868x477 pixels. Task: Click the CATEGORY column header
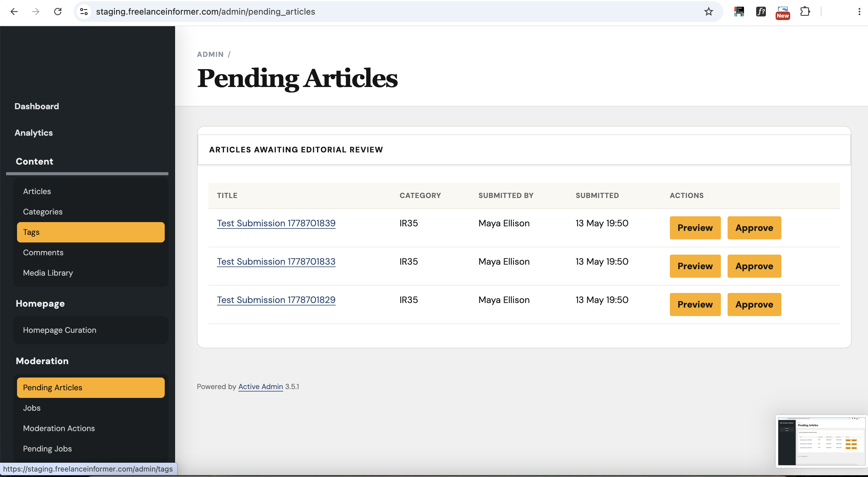click(x=420, y=196)
